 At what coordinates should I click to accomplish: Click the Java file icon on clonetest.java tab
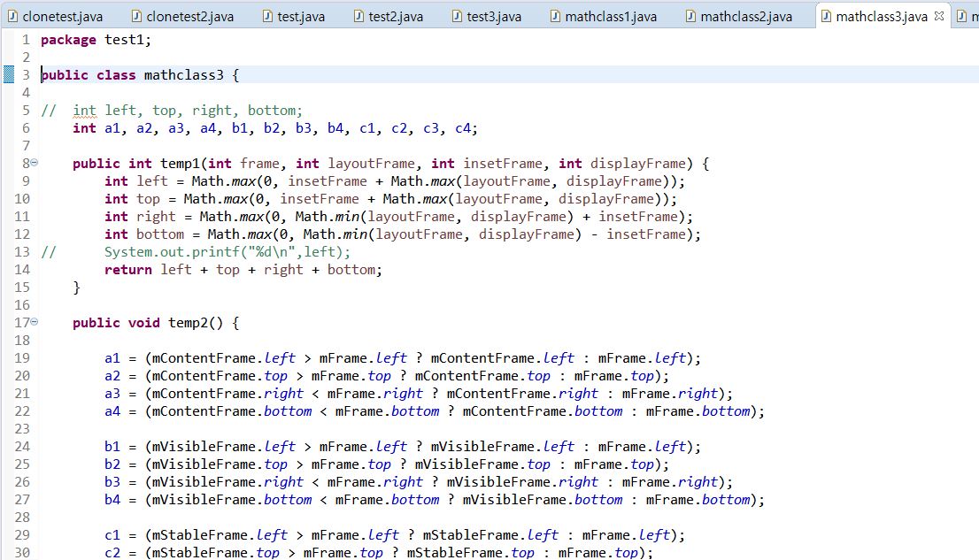[x=12, y=16]
